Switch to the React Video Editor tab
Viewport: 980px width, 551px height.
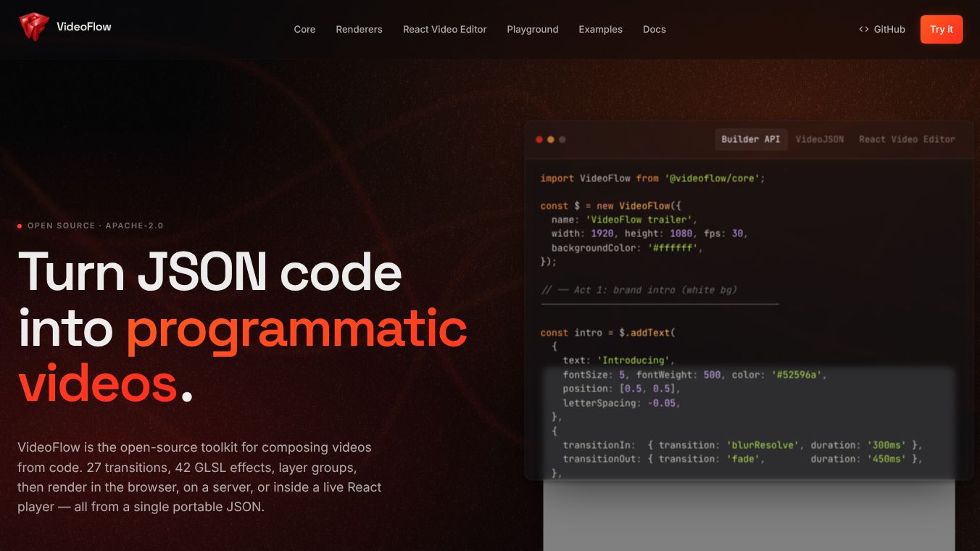pyautogui.click(x=907, y=139)
